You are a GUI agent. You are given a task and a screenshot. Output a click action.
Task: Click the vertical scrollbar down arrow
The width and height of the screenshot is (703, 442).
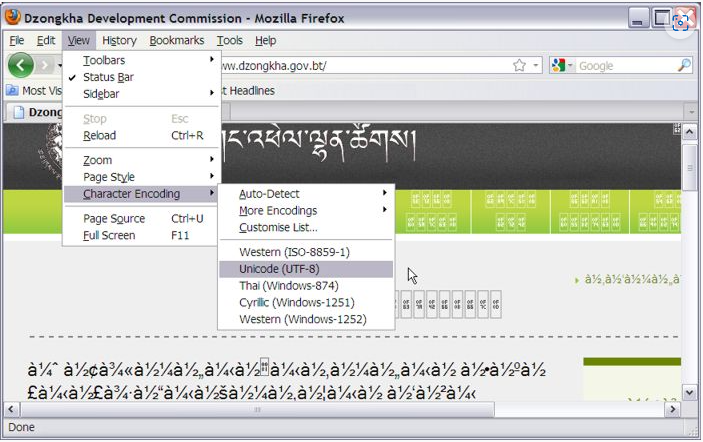pyautogui.click(x=691, y=391)
